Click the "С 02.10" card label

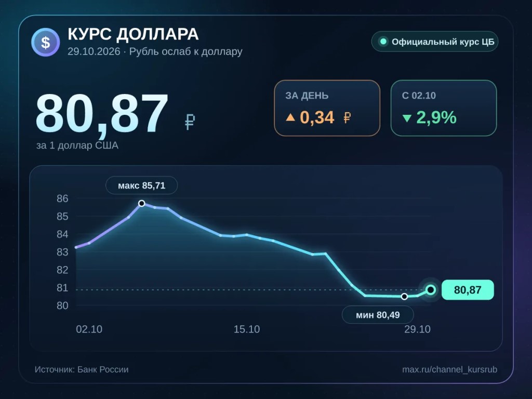click(x=419, y=96)
